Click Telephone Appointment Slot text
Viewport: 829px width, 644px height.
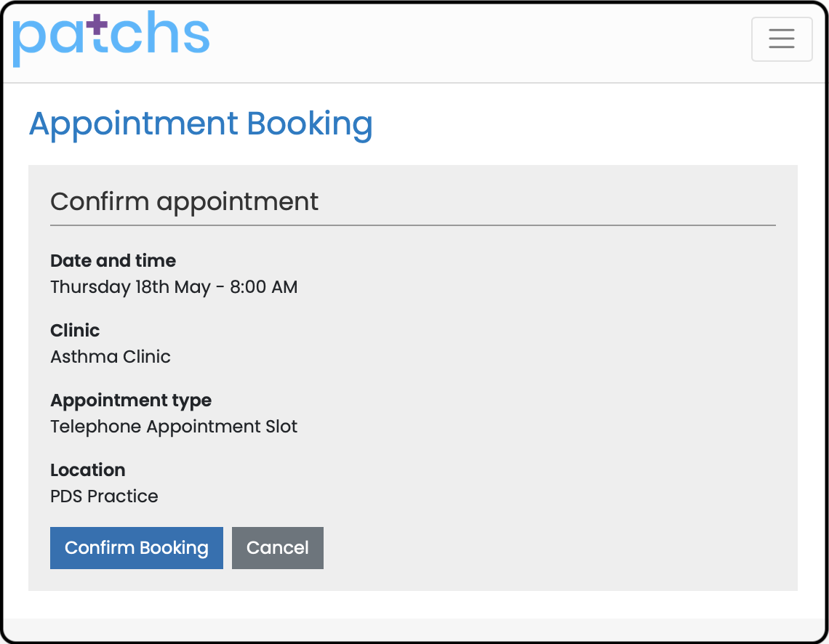(x=174, y=427)
